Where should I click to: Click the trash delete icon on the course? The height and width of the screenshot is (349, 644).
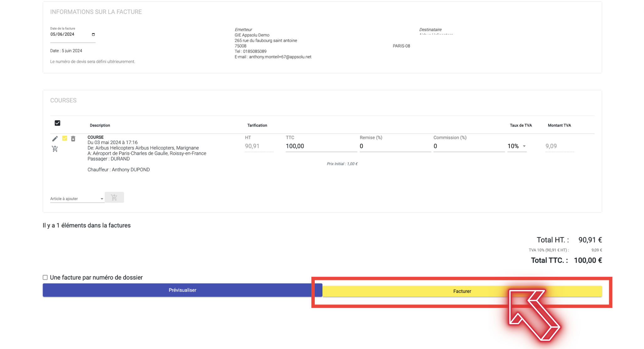[73, 139]
